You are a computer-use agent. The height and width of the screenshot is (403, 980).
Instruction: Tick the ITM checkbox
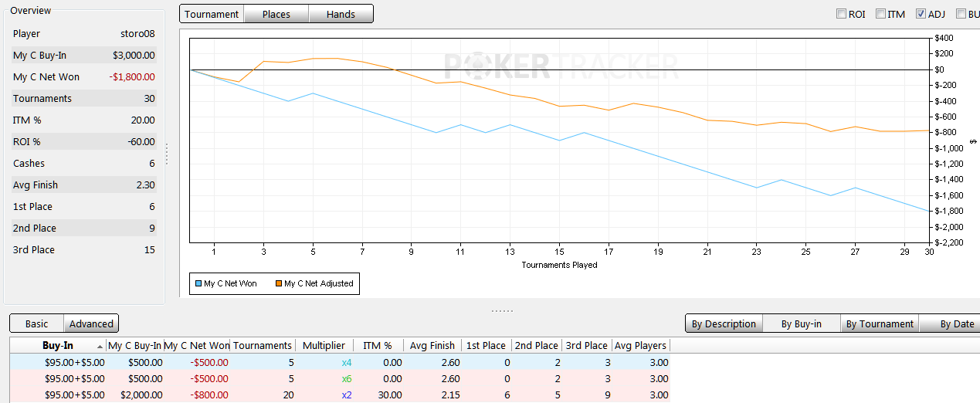tap(880, 14)
